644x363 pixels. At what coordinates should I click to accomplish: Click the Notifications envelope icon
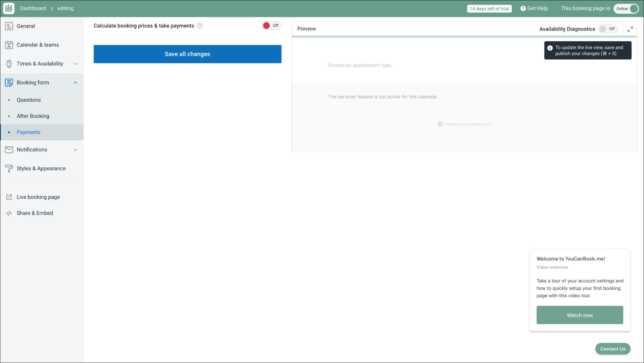coord(9,150)
